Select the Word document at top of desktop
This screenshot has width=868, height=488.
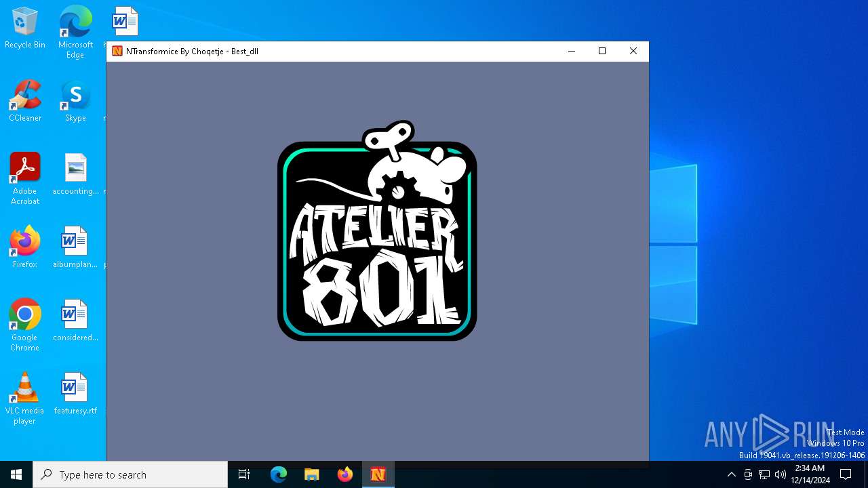tap(125, 22)
